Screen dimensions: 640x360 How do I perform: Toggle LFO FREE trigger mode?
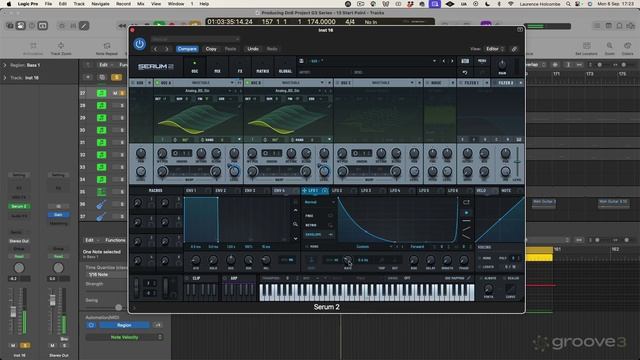318,216
